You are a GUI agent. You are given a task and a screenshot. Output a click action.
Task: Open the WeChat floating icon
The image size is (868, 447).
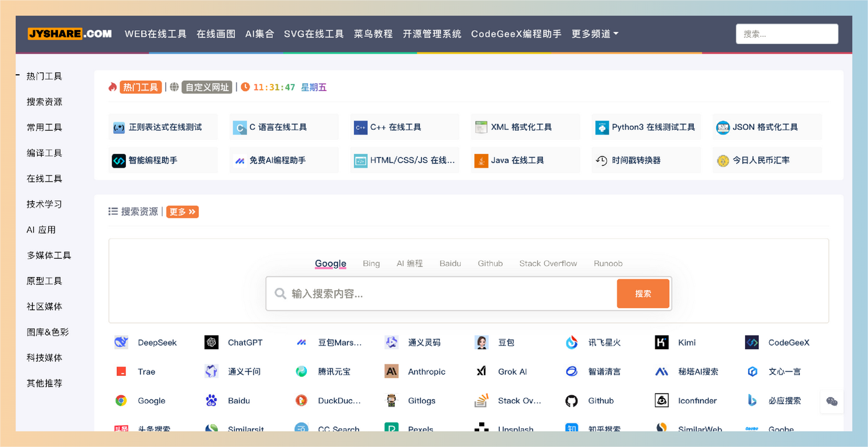(832, 402)
